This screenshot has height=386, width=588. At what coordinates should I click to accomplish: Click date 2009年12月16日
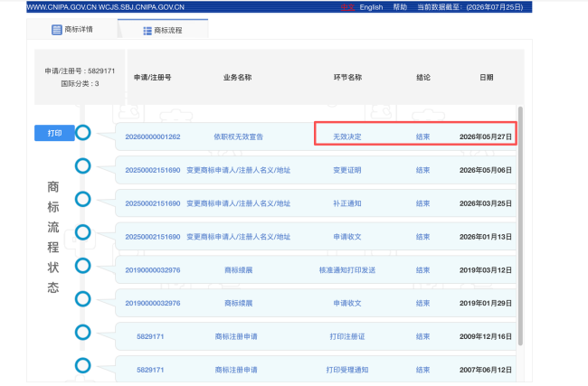point(486,336)
